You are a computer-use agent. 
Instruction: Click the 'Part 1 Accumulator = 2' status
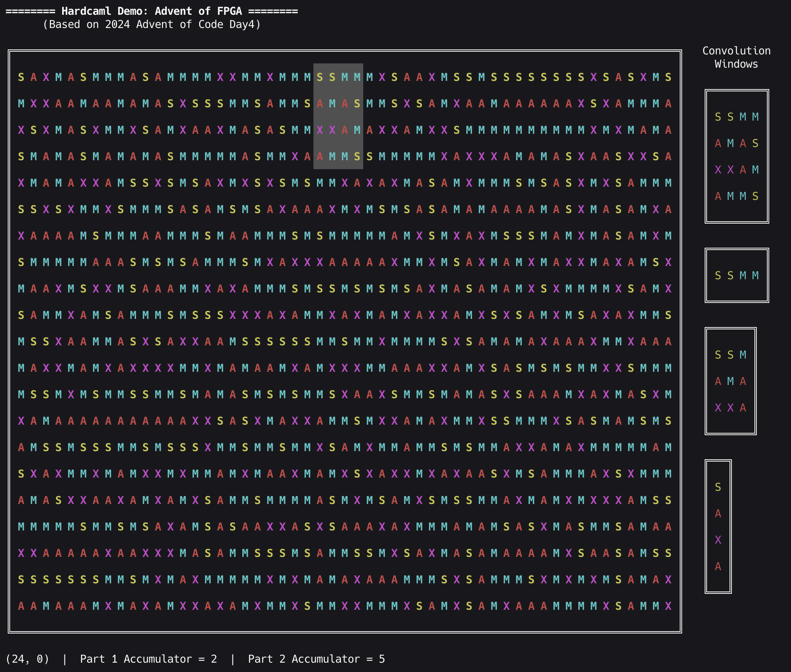coord(149,659)
